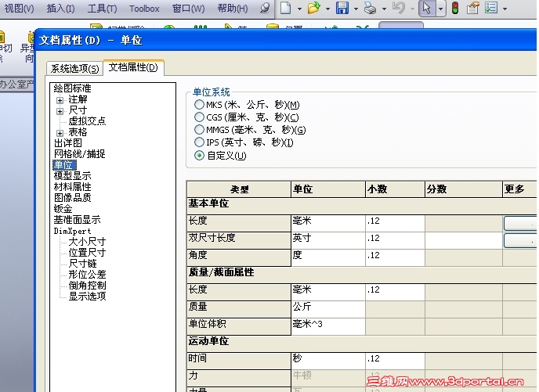Switch to the 文档属性(D) tab
Image resolution: width=539 pixels, height=392 pixels.
[133, 67]
